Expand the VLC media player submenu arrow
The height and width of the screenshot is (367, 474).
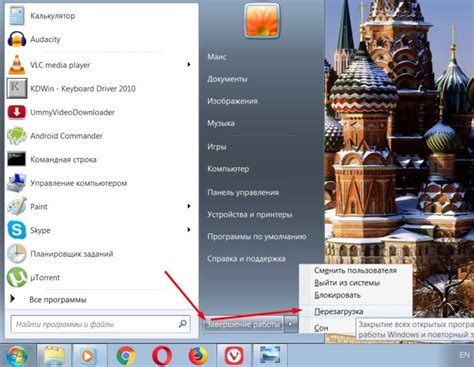click(x=189, y=64)
